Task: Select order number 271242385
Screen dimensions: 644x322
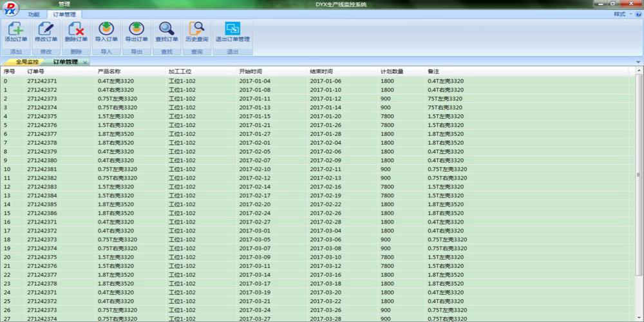Action: click(42, 204)
